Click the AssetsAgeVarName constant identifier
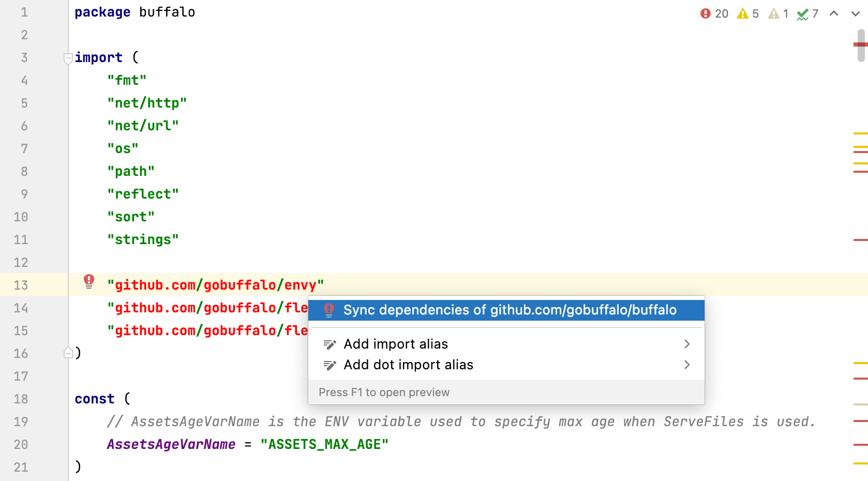868x481 pixels. [x=171, y=444]
